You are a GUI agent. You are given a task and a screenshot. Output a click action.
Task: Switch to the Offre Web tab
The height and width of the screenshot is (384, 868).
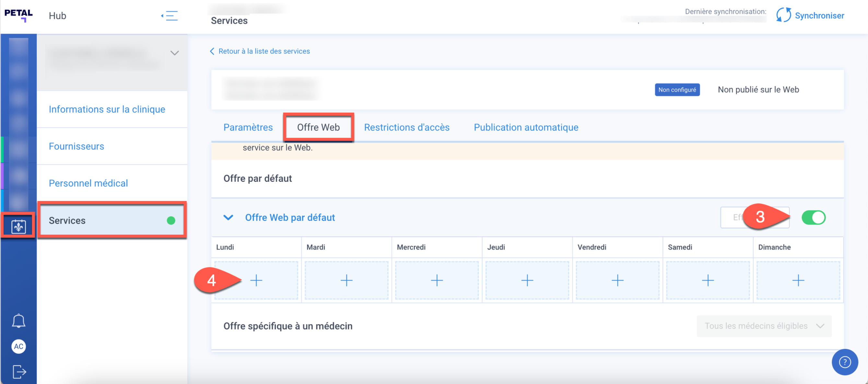coord(318,127)
